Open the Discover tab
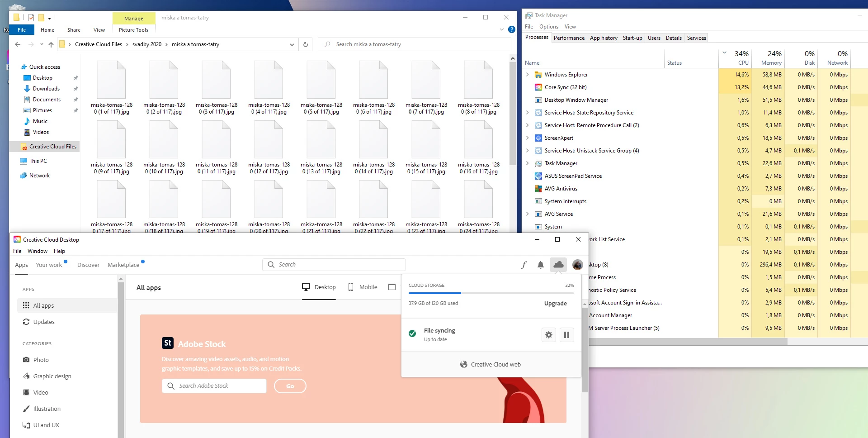 pyautogui.click(x=88, y=265)
